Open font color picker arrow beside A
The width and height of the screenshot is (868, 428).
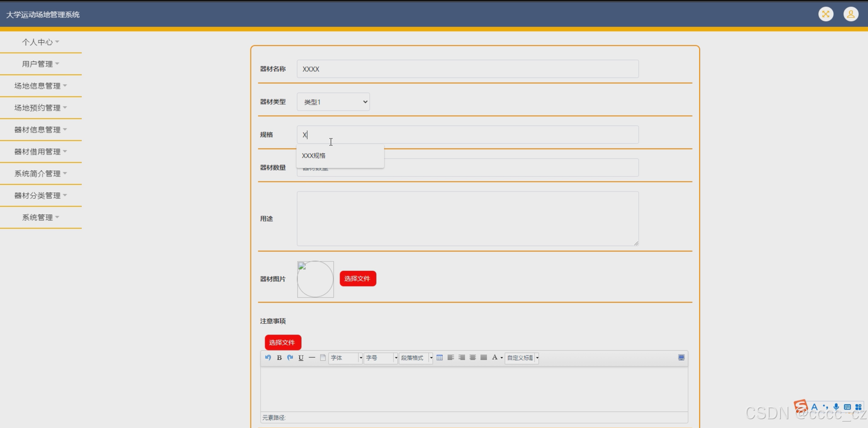[x=501, y=358]
